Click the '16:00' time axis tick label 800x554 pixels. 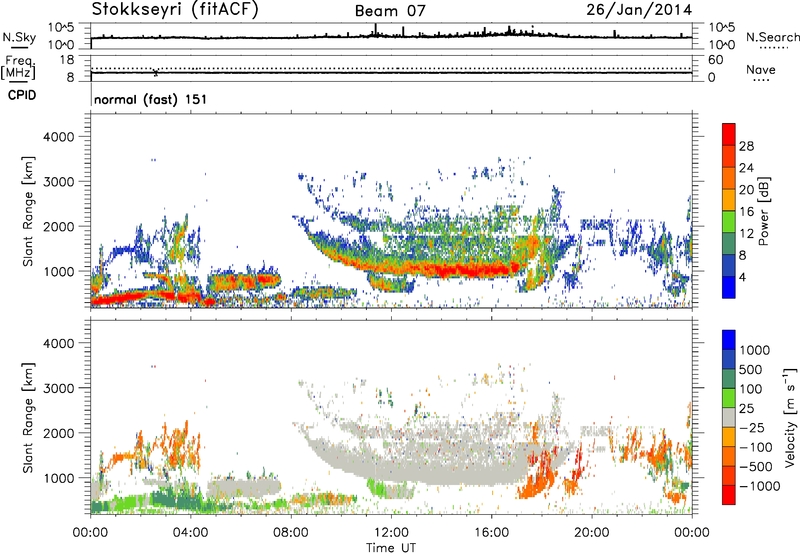[491, 533]
